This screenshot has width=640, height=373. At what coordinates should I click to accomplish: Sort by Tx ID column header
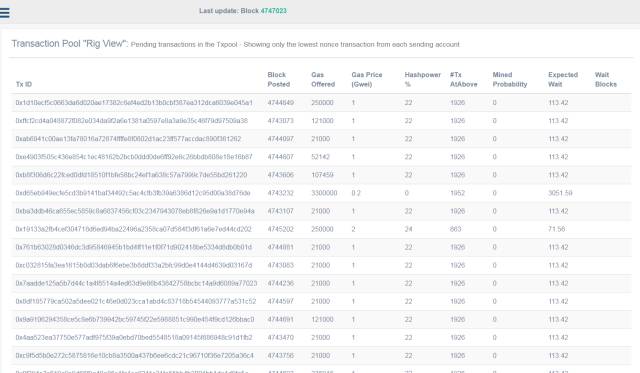24,84
